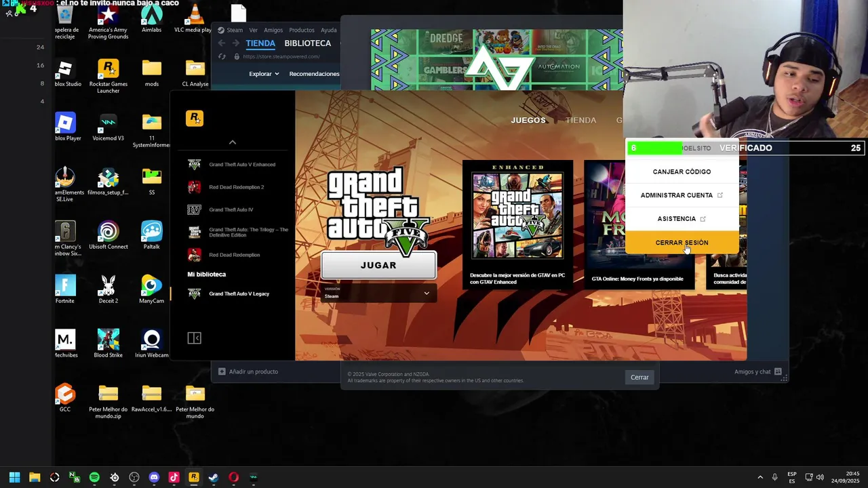Image resolution: width=868 pixels, height=488 pixels.
Task: Open Deceit 2 desktop icon
Action: click(x=108, y=290)
